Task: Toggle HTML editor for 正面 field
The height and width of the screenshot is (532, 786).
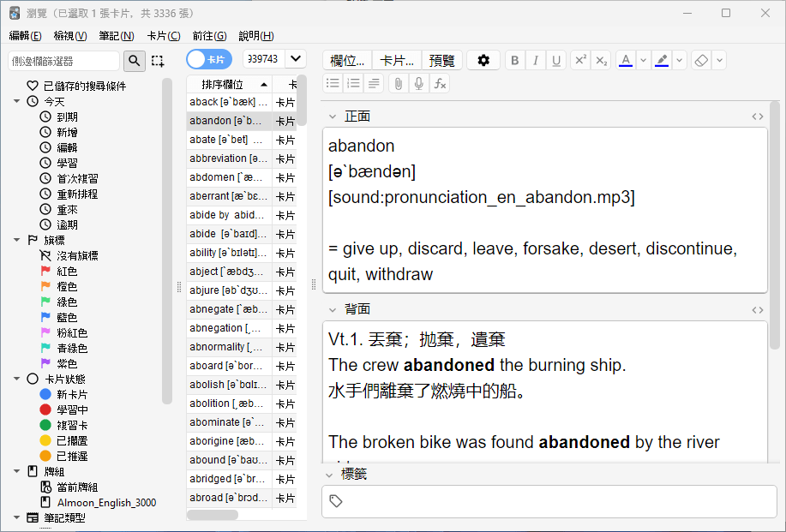Action: [757, 117]
